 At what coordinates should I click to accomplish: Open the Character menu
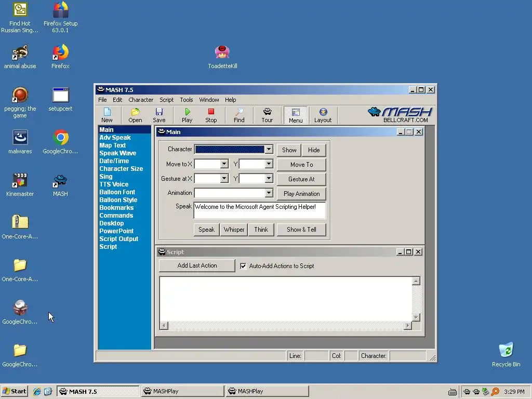[x=141, y=100]
